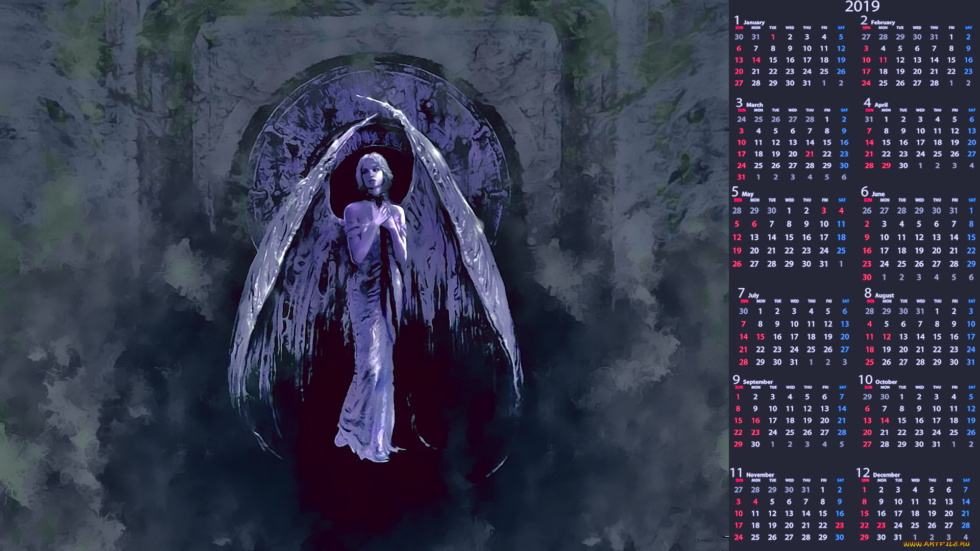Select April 29 in the calendar
Viewport: 980px width, 551px height.
886,166
